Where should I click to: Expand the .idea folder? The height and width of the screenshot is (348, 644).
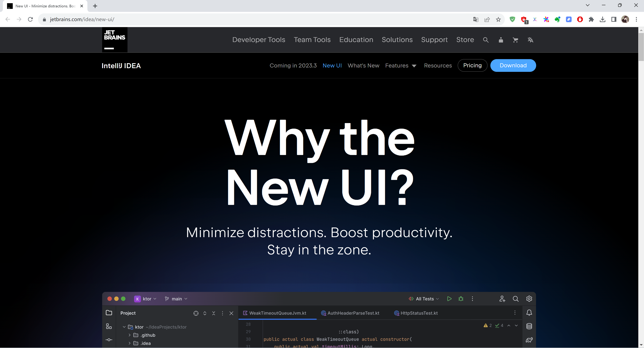[129, 343]
